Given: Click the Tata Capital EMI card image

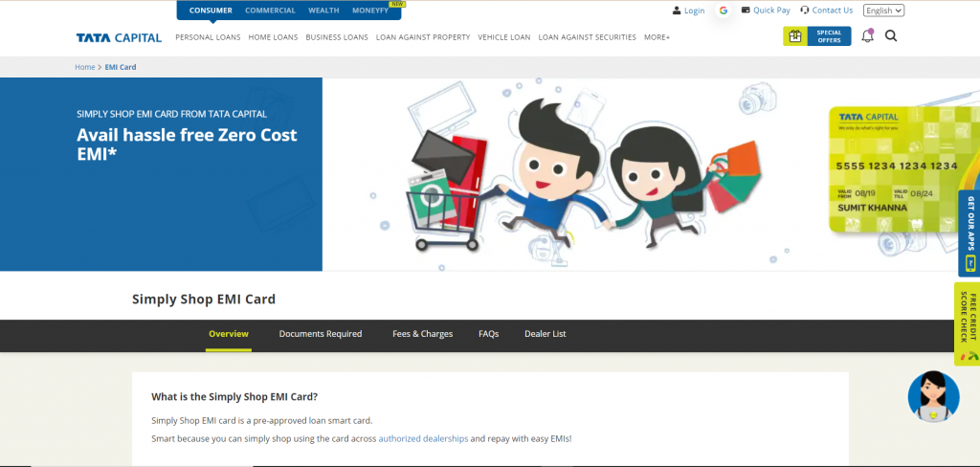Looking at the screenshot, I should pos(903,169).
